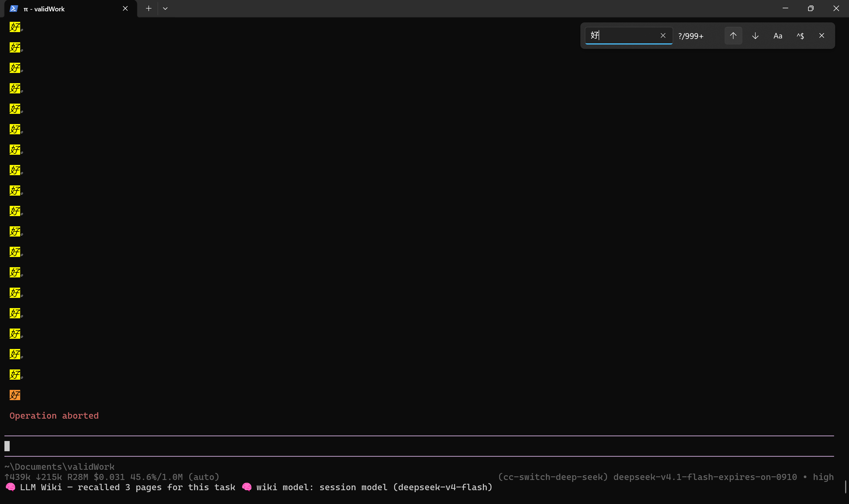This screenshot has width=849, height=504.
Task: Find next search match arrow
Action: tap(755, 36)
